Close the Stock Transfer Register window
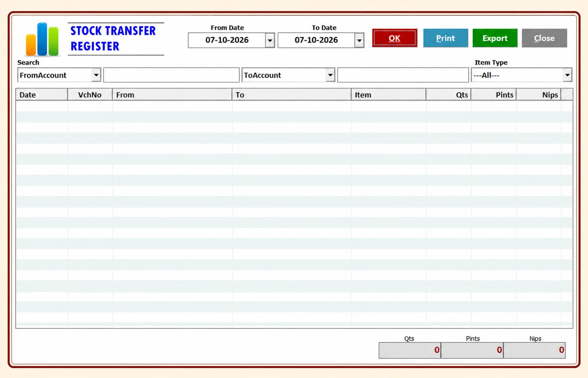Screen dimensions: 588x378 [x=544, y=38]
